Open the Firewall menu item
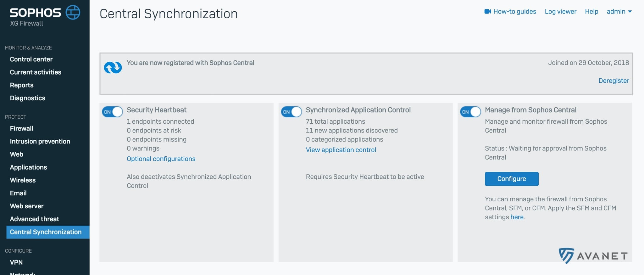This screenshot has width=644, height=275. pos(21,128)
